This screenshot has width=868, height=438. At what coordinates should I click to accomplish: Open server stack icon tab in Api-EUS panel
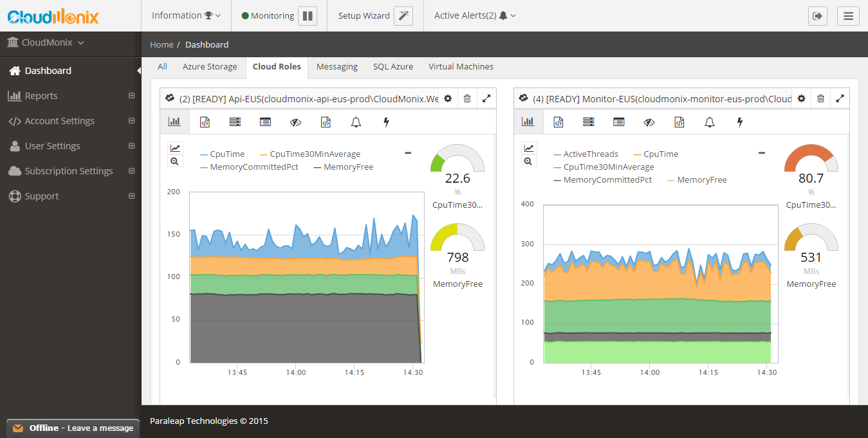tap(235, 122)
